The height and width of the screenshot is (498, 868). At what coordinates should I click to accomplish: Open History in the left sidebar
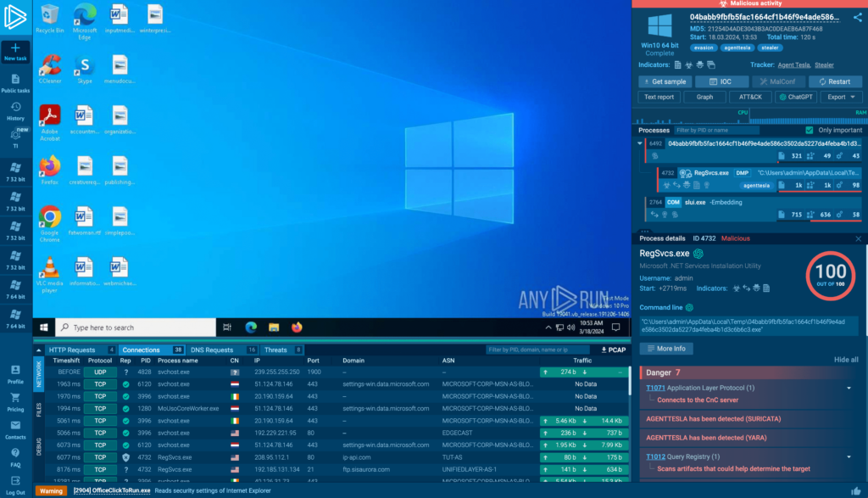point(15,110)
